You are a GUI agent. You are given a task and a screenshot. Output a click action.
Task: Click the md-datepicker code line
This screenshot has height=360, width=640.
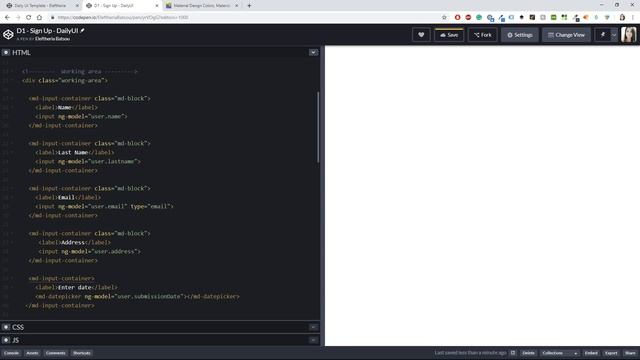coord(137,296)
